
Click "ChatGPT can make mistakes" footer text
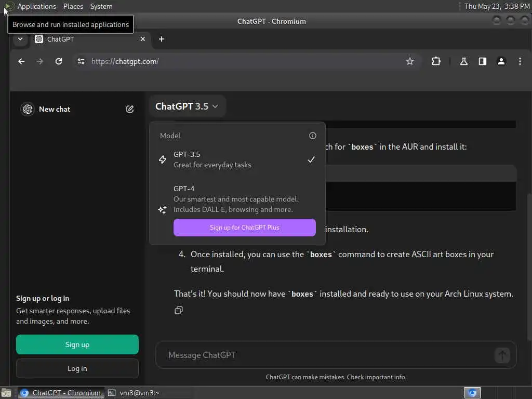click(x=336, y=377)
